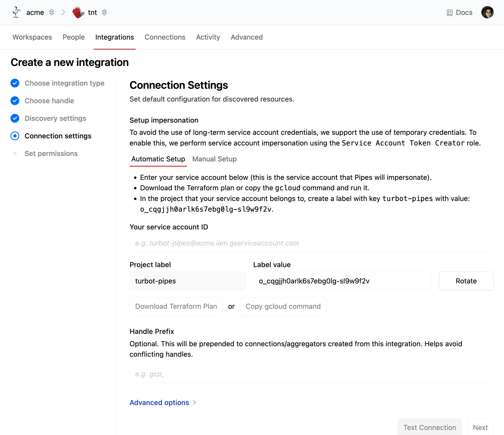Open the user profile avatar
Viewport: 504px width, 435px height.
[x=487, y=12]
